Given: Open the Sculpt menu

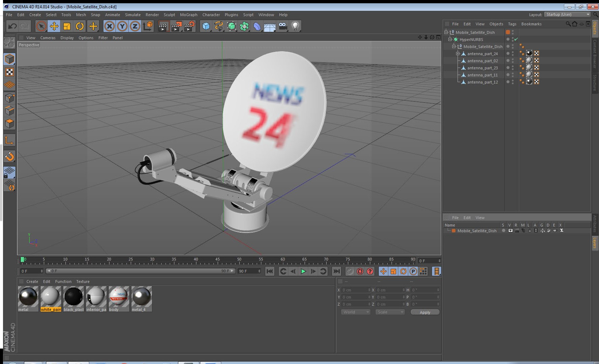Looking at the screenshot, I should 169,15.
